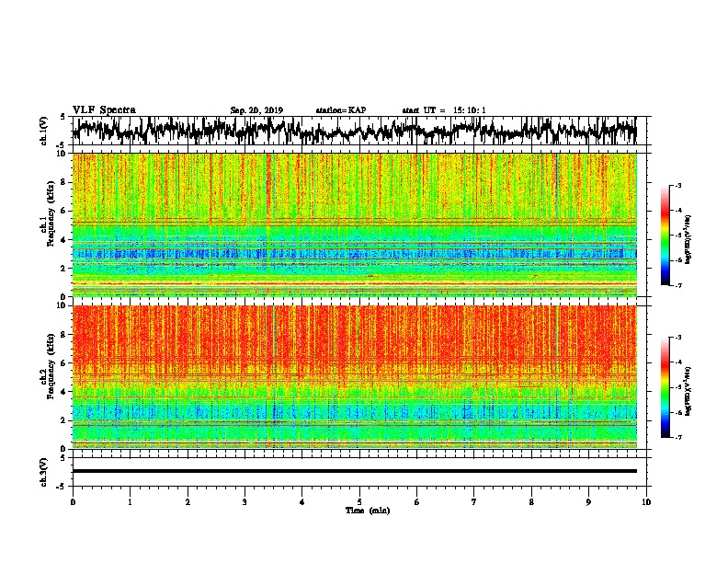Click the "-3" label on the ch.1 color scale
The width and height of the screenshot is (728, 563).
678,185
